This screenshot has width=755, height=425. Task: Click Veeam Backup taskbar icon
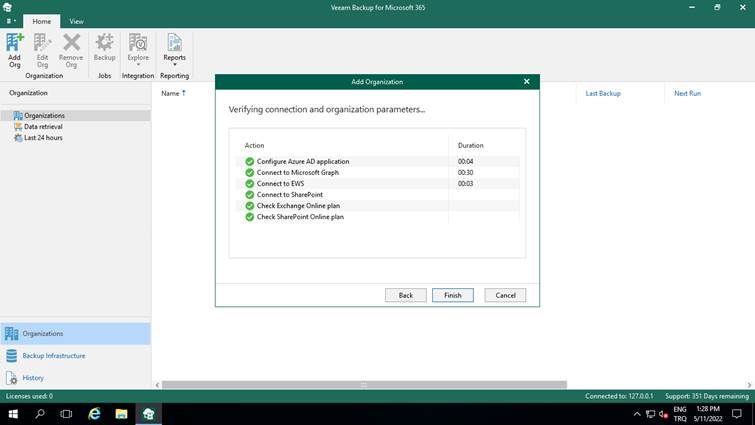[x=148, y=414]
